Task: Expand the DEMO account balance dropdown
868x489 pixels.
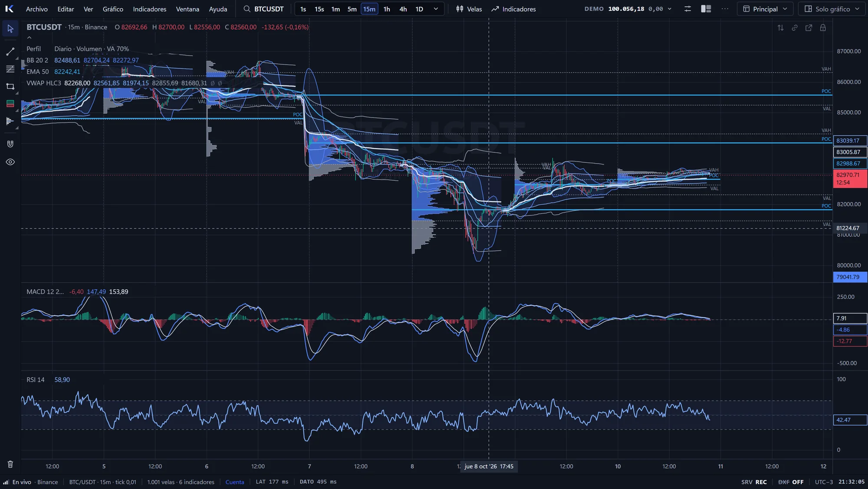Action: pos(628,9)
